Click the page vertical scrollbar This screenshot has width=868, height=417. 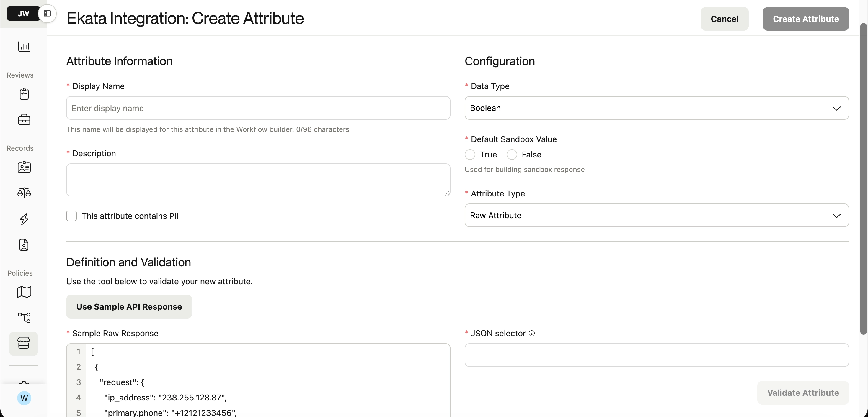[x=863, y=178]
